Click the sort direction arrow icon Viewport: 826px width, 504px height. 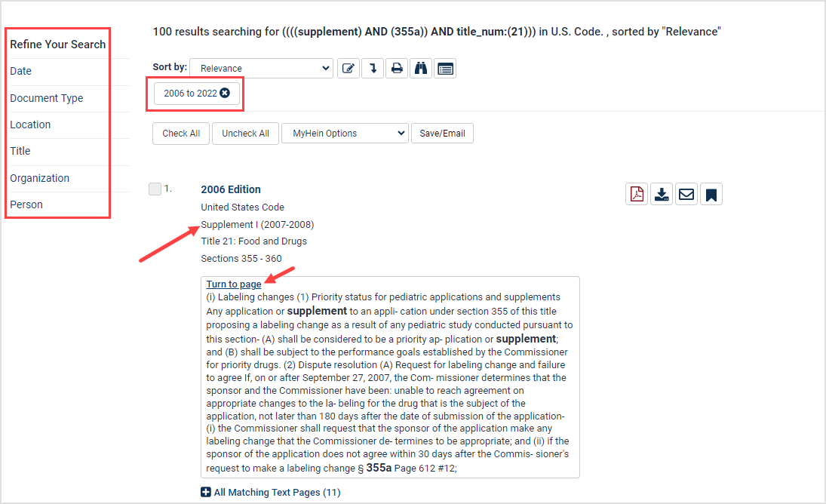coord(373,69)
